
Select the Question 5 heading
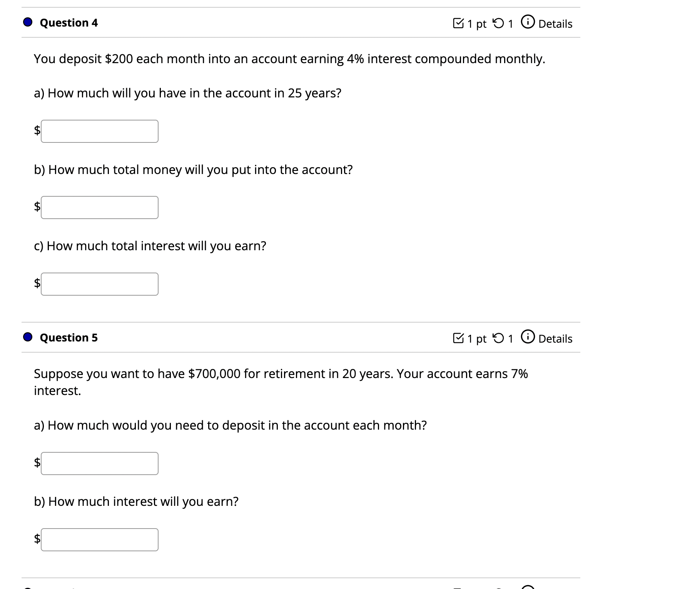point(68,338)
